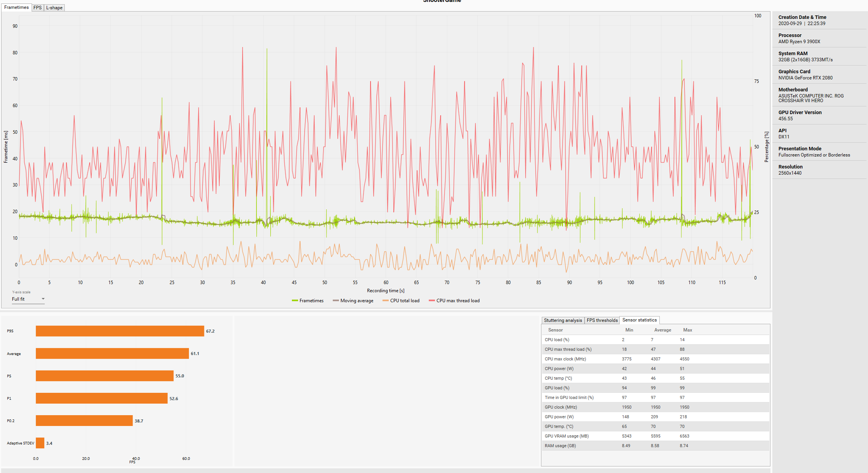This screenshot has height=473, width=868.
Task: Select the Frametimes chart tab
Action: 16,7
